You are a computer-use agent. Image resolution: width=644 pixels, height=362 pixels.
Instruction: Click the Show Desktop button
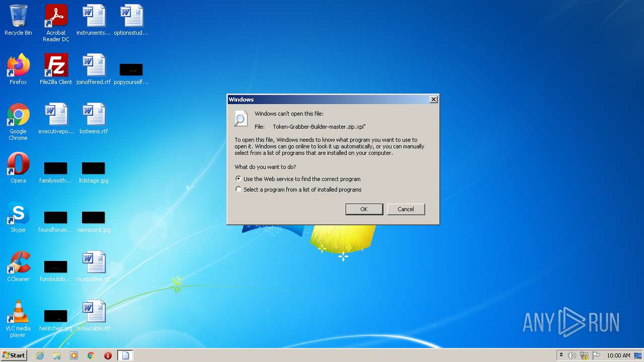tap(638, 355)
